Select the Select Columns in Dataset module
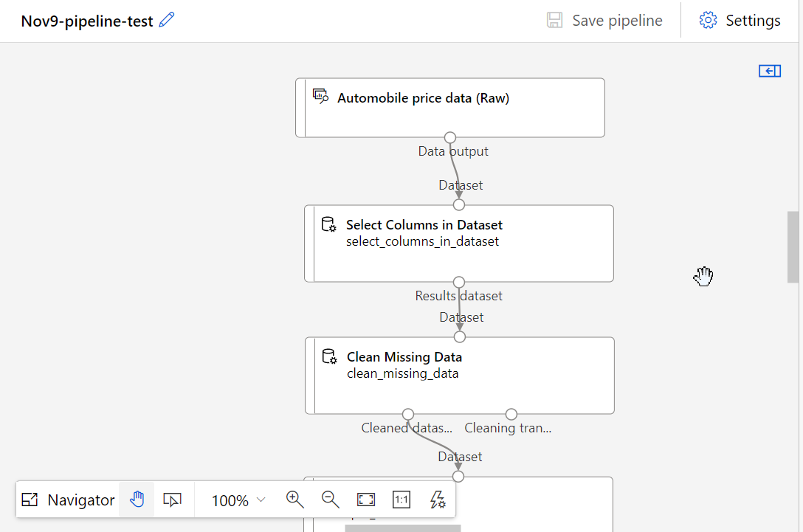The width and height of the screenshot is (803, 532). tap(459, 243)
